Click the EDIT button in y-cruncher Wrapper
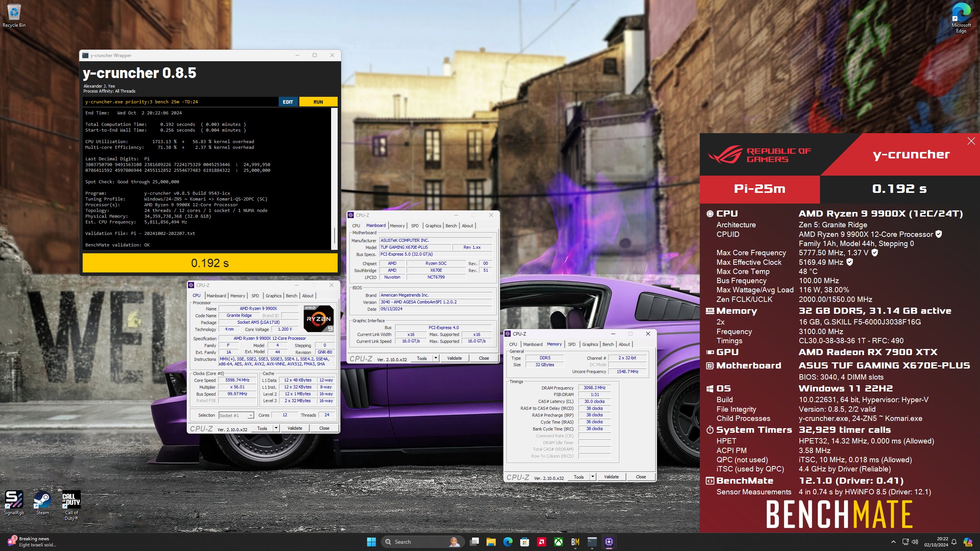Image resolution: width=980 pixels, height=551 pixels. pos(288,102)
